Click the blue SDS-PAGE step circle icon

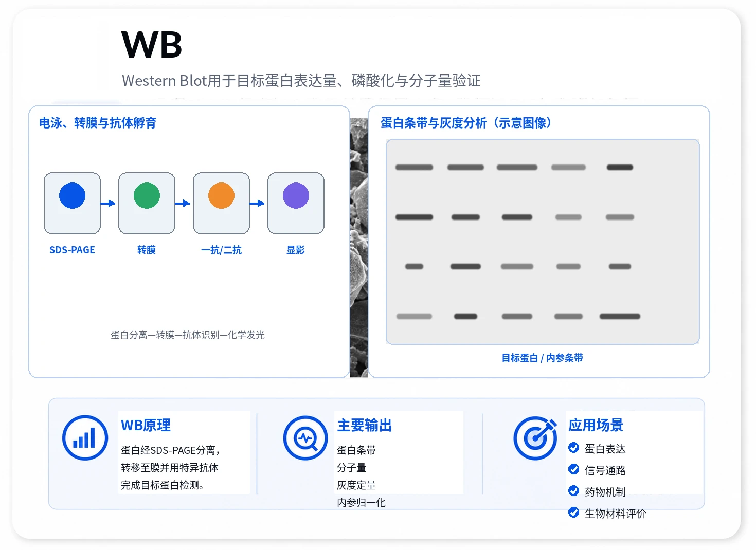point(72,195)
